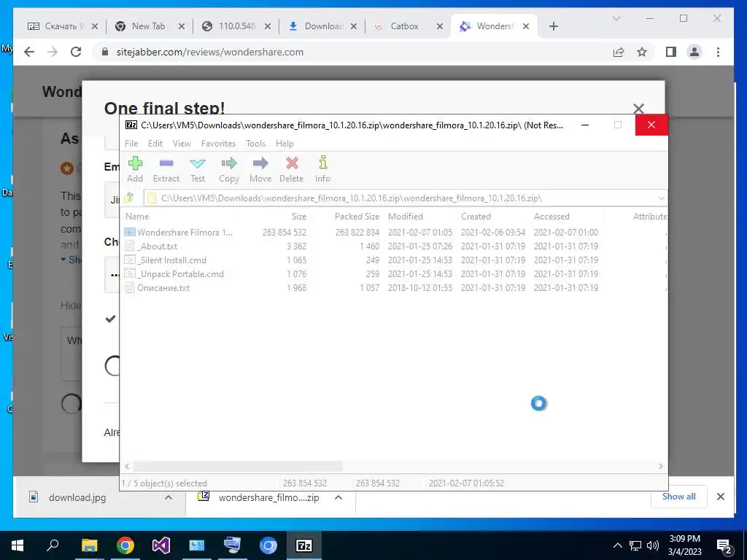The image size is (747, 560).
Task: Switch to the New Tab browser tab
Action: tap(148, 26)
